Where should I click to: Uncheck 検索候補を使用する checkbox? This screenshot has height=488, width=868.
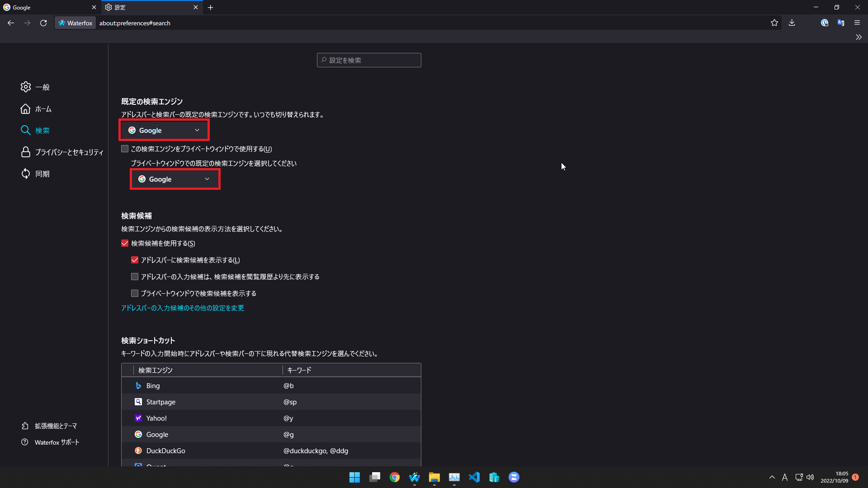(x=125, y=243)
